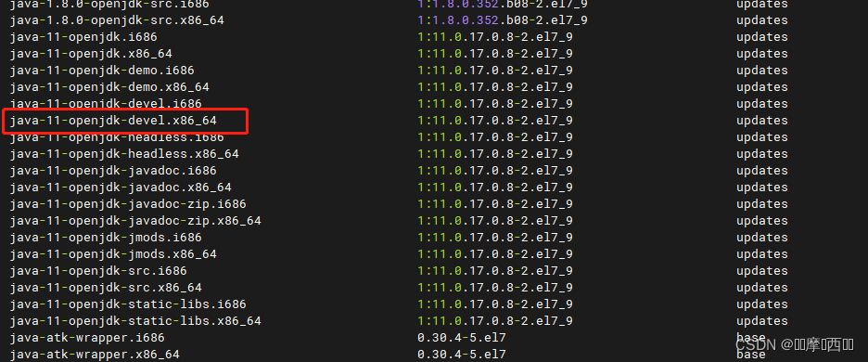Select package java-11-openjdk-jmods.x86_64
The image size is (868, 362).
[113, 254]
